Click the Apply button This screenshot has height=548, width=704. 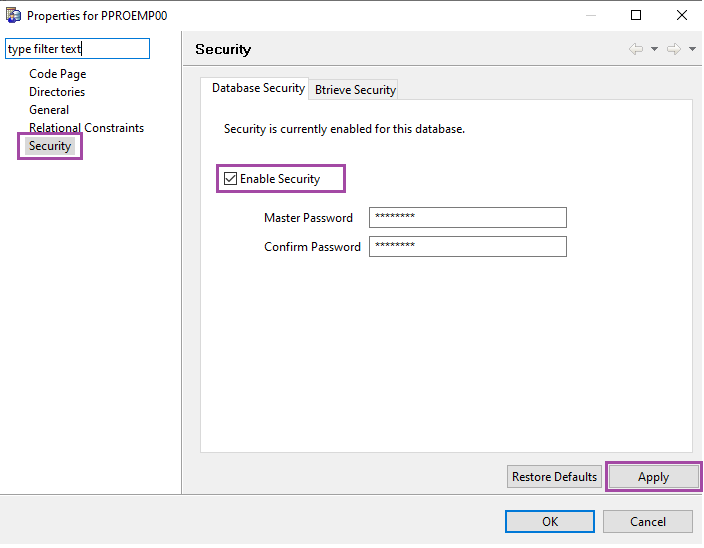pos(653,477)
